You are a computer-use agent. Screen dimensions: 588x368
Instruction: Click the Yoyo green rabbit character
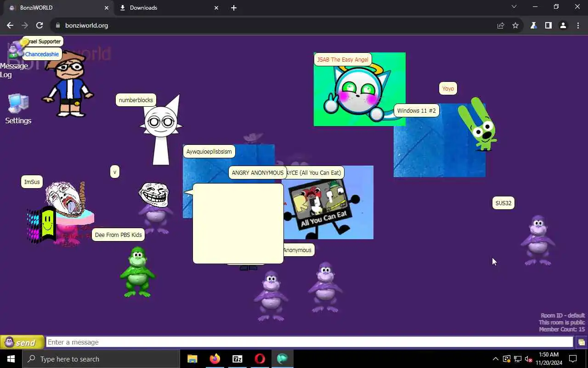(x=478, y=124)
